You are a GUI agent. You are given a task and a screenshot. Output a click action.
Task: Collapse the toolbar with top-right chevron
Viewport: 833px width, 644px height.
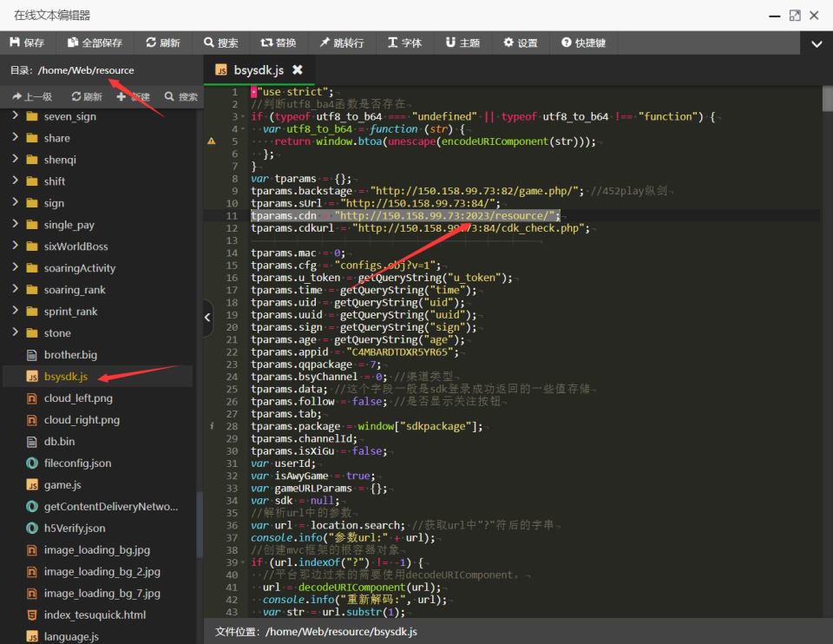pyautogui.click(x=816, y=43)
